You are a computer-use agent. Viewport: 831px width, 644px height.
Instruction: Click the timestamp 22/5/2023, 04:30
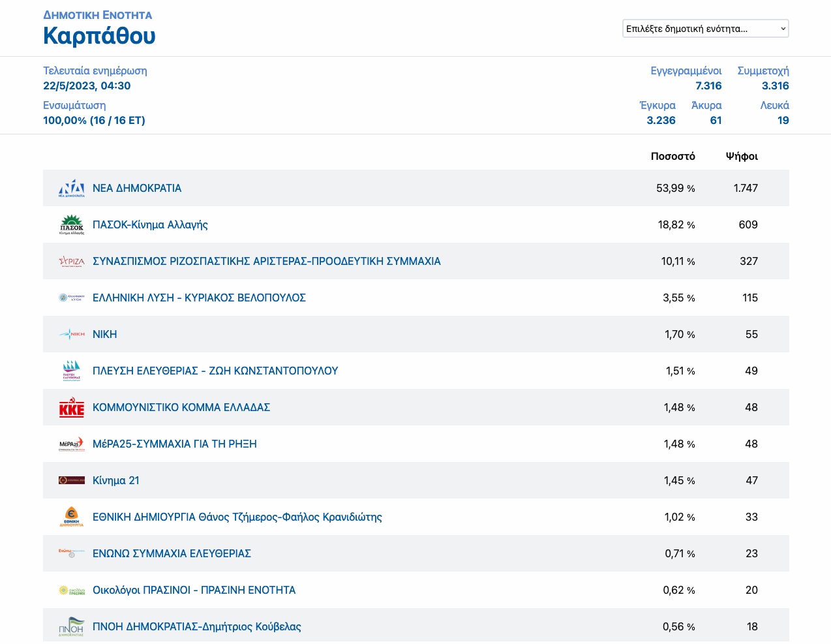point(87,85)
